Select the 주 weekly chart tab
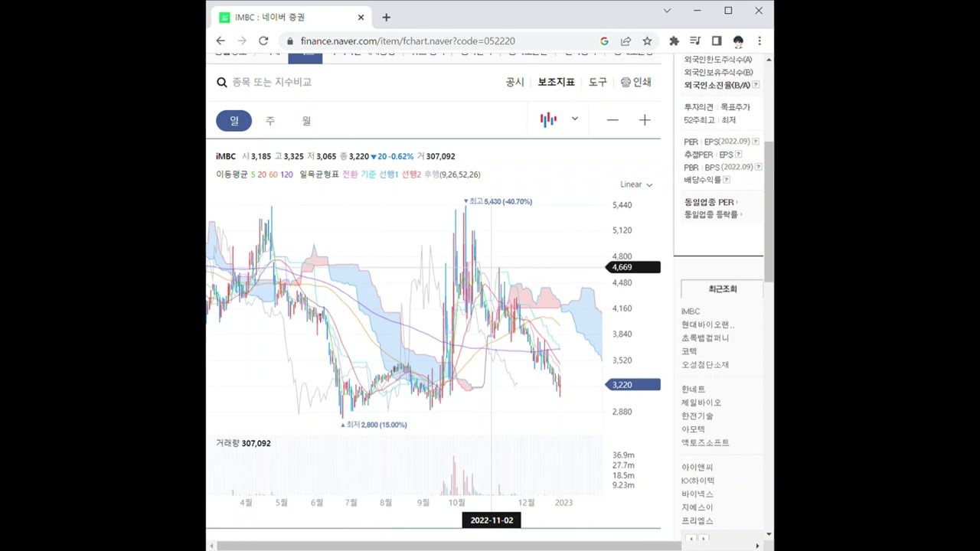The image size is (980, 551). pyautogui.click(x=269, y=120)
